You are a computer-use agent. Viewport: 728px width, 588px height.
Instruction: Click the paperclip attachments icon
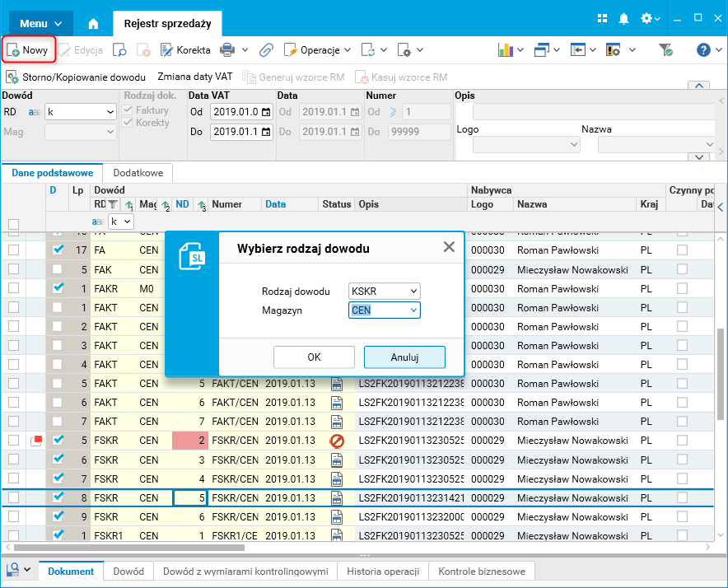pos(266,49)
